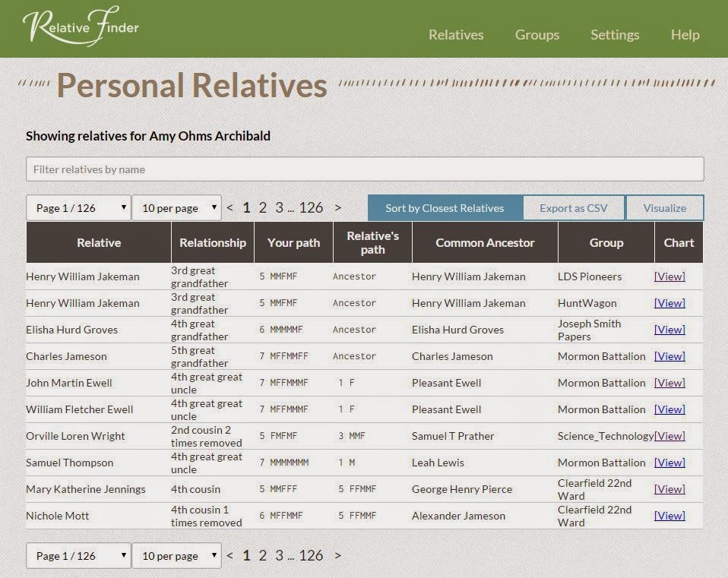Open the Page 1 / 126 dropdown

point(78,207)
